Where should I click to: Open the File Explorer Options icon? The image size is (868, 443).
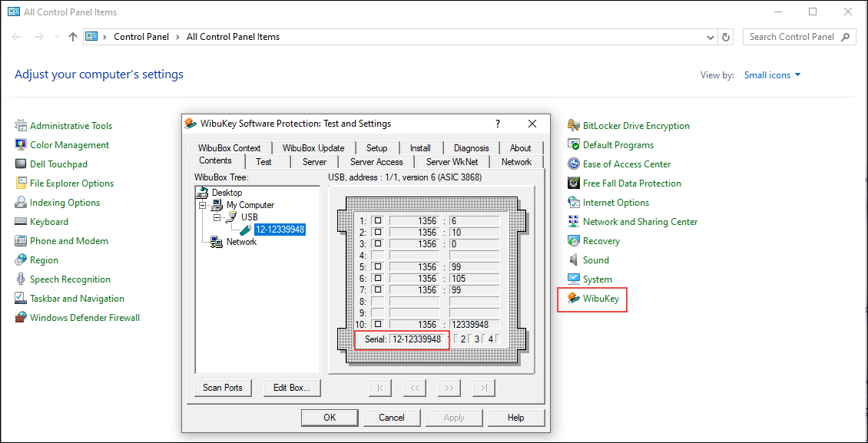pyautogui.click(x=21, y=183)
